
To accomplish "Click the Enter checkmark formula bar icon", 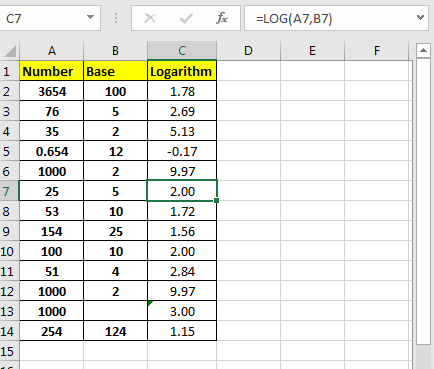I will [x=186, y=18].
